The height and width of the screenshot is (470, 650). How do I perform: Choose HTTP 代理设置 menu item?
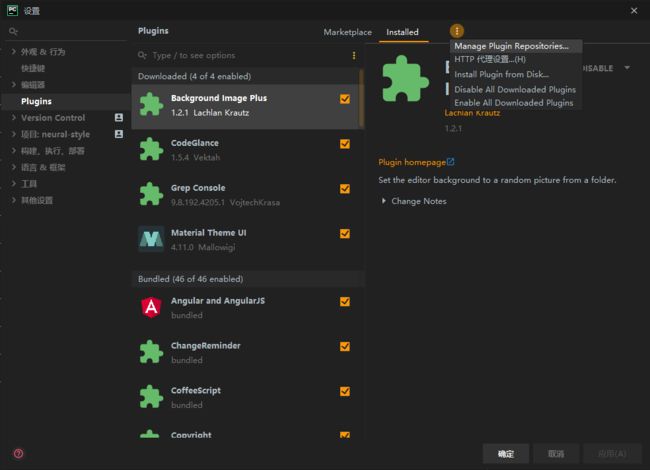[x=516, y=59]
